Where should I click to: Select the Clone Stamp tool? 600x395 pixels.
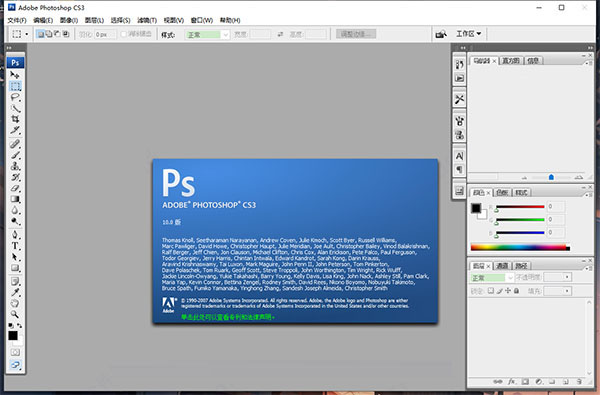click(15, 166)
